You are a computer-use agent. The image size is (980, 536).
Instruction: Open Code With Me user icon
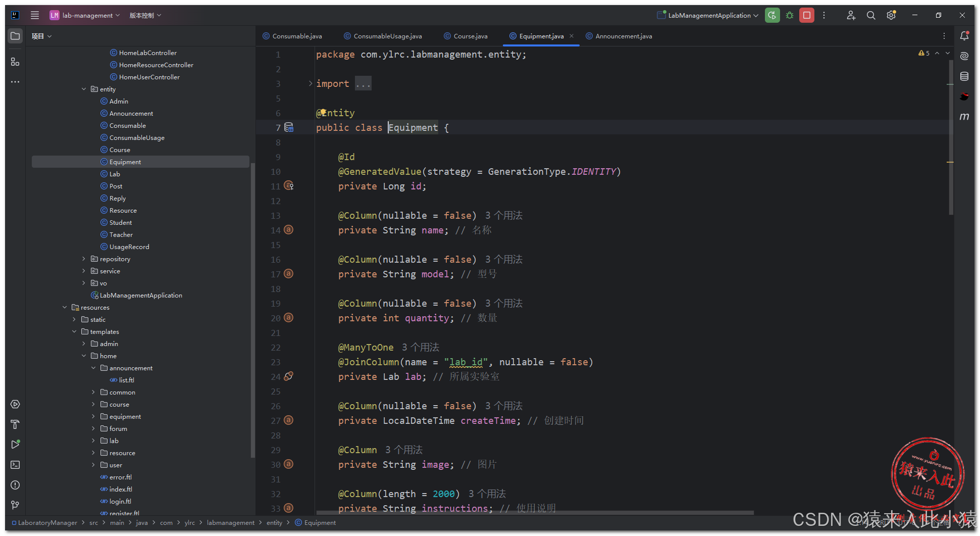[x=851, y=15]
